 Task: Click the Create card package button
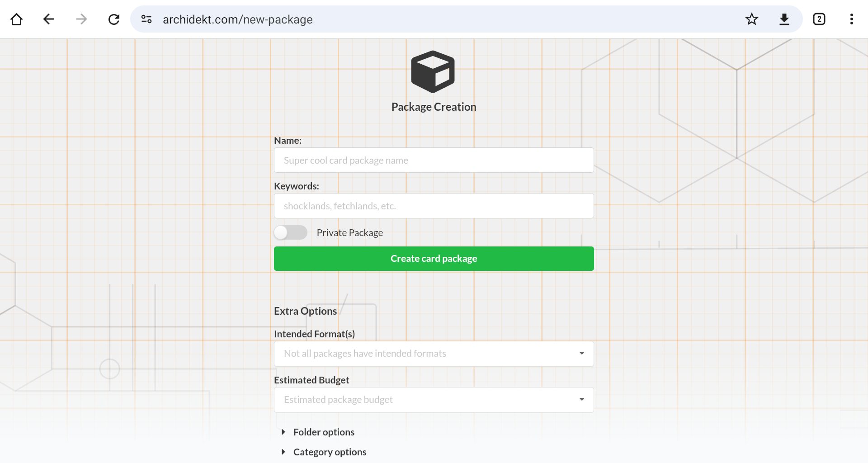coord(434,259)
